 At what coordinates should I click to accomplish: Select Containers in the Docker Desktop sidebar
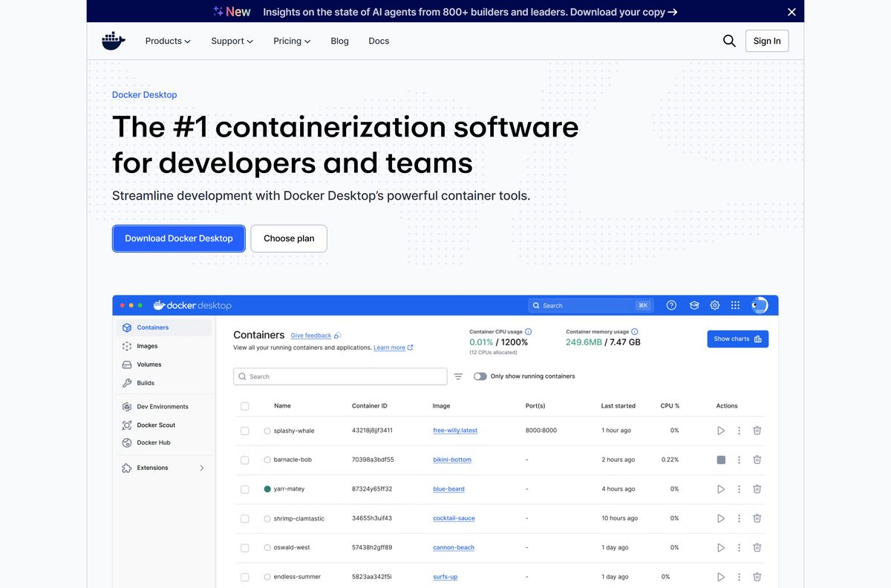coord(164,327)
